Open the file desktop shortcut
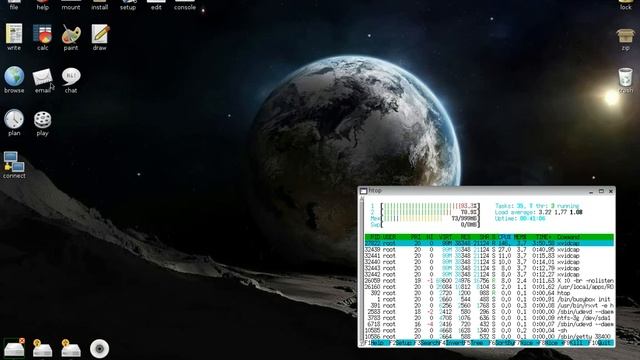The image size is (640, 360). (14, 5)
